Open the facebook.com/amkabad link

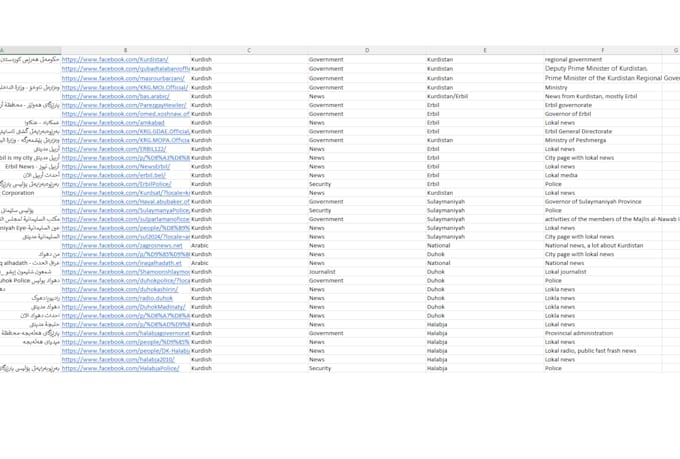coord(113,123)
